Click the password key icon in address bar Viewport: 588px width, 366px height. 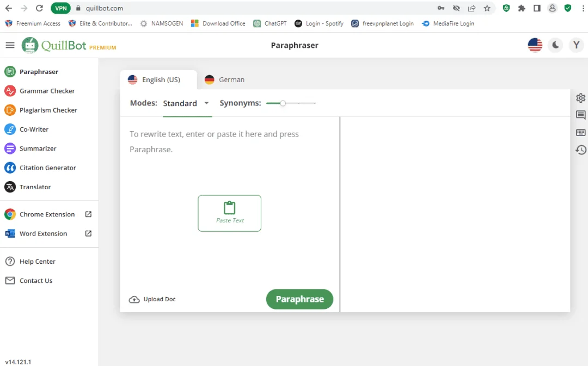click(x=441, y=8)
